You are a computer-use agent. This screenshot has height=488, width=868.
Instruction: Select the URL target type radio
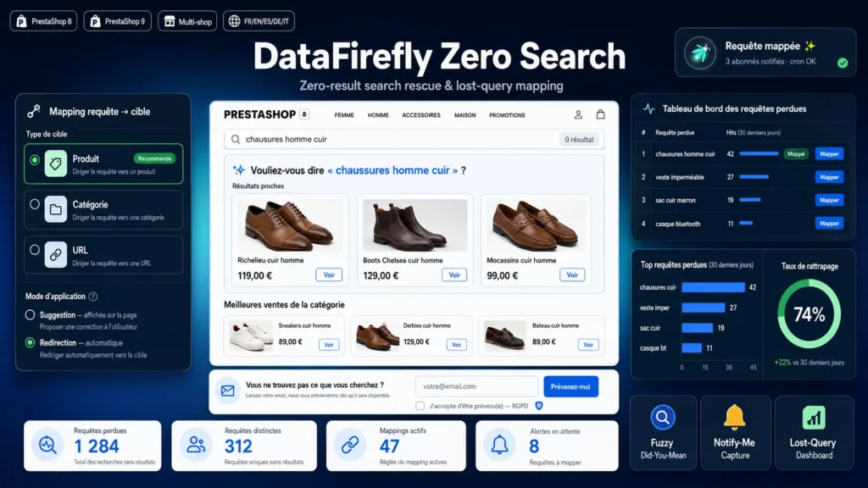[35, 250]
